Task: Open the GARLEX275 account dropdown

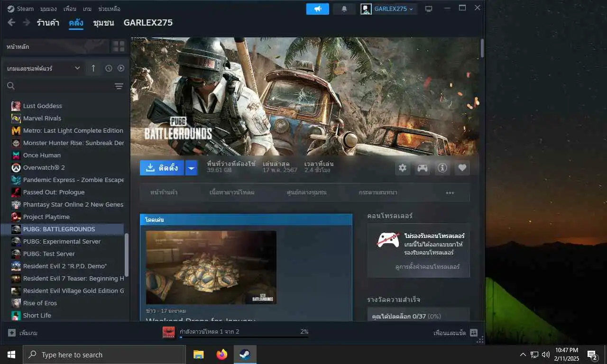Action: pyautogui.click(x=389, y=9)
